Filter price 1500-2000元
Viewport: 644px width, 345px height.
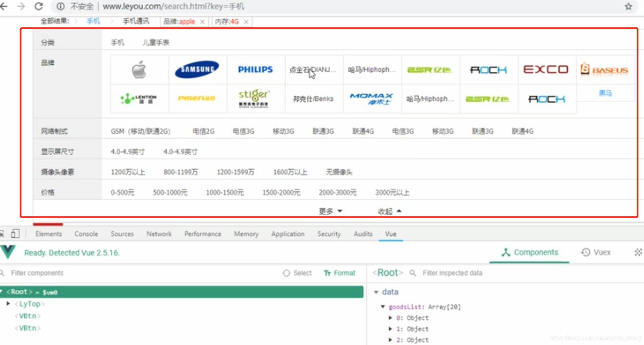281,192
